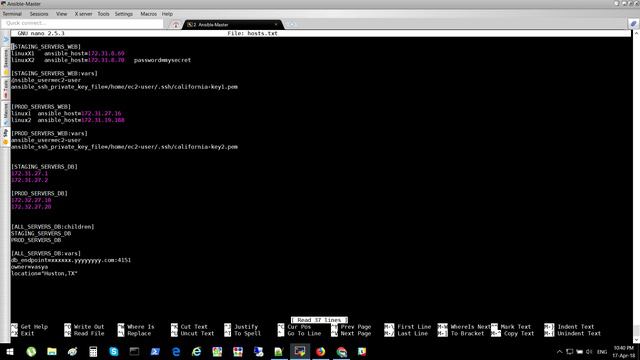Image resolution: width=640 pixels, height=360 pixels.
Task: Open PowerShell from taskbar
Action: 155,352
